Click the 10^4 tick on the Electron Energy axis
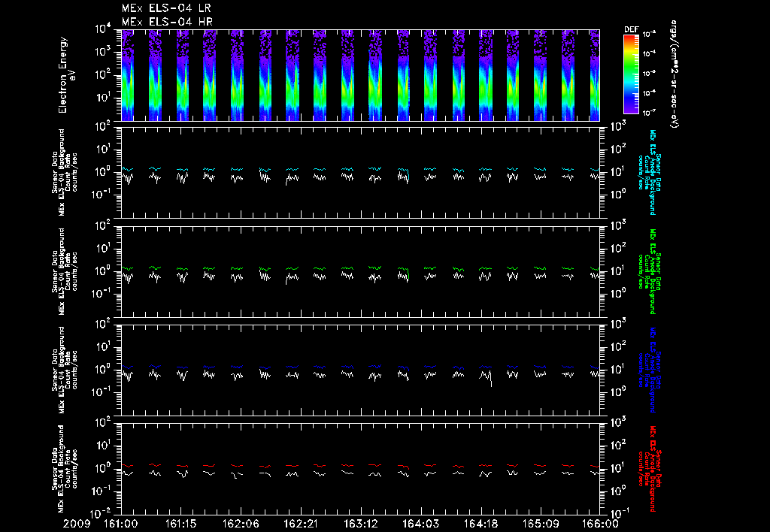Image resolution: width=770 pixels, height=532 pixels. (x=102, y=29)
